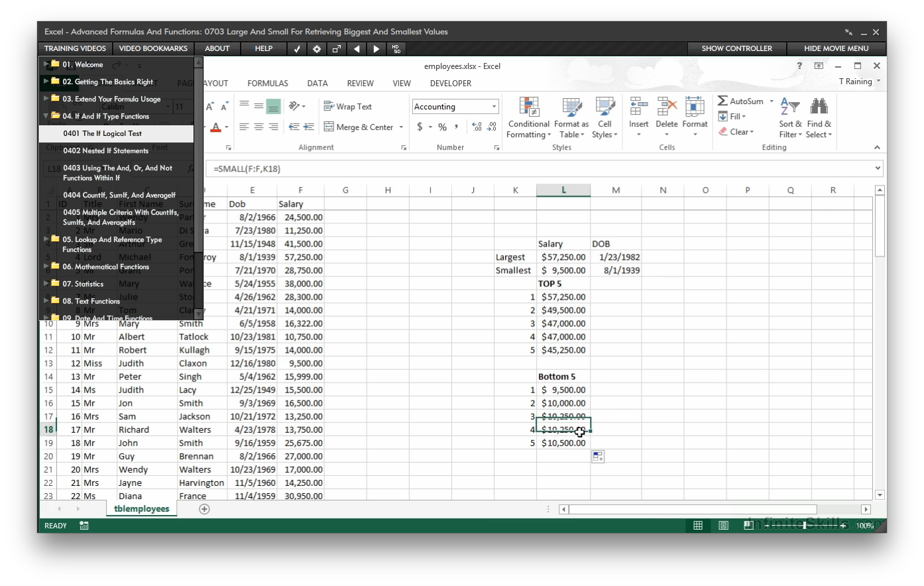Viewport: 924px width, 586px height.
Task: Open the Merge & Center dropdown arrow
Action: (x=400, y=127)
